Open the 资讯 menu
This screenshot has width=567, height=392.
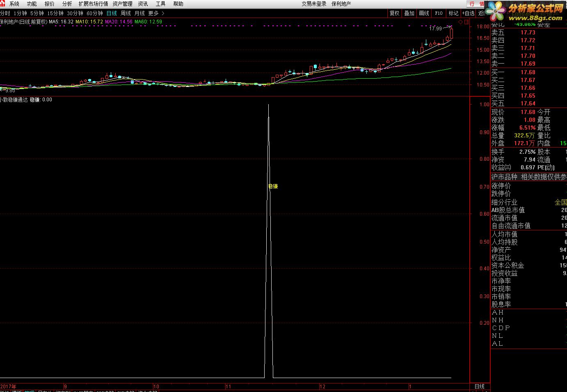point(143,4)
